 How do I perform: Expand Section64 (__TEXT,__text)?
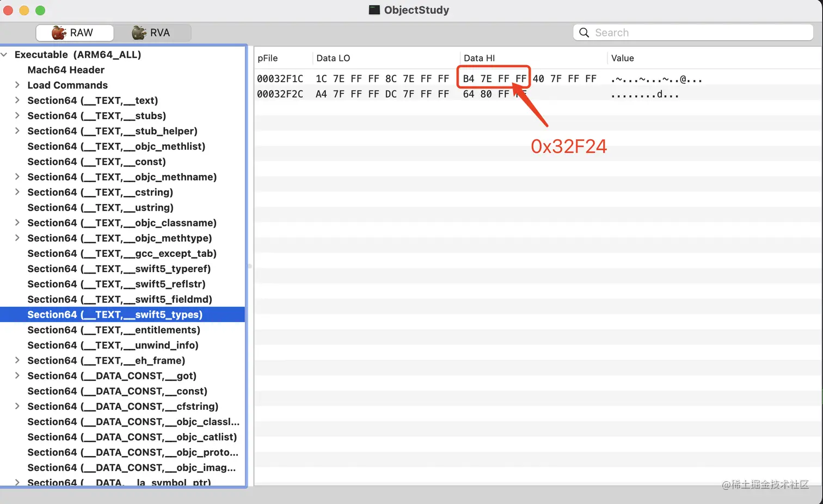pyautogui.click(x=17, y=100)
